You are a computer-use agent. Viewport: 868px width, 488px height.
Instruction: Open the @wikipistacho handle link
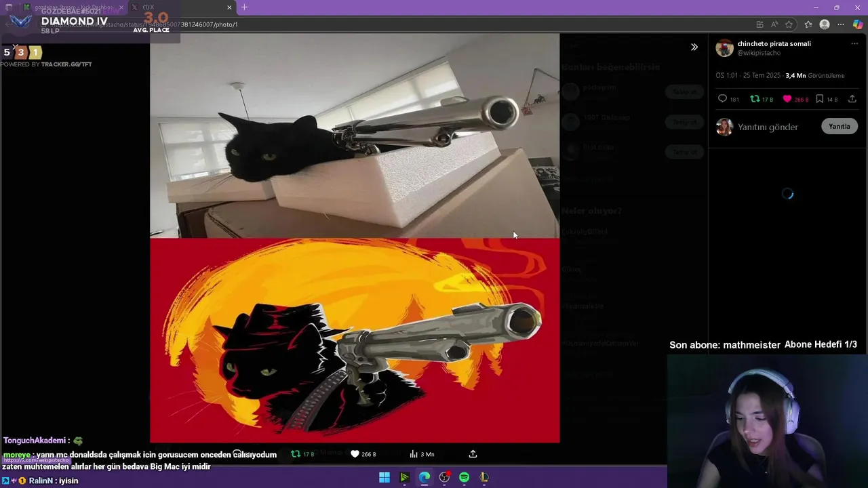point(759,53)
